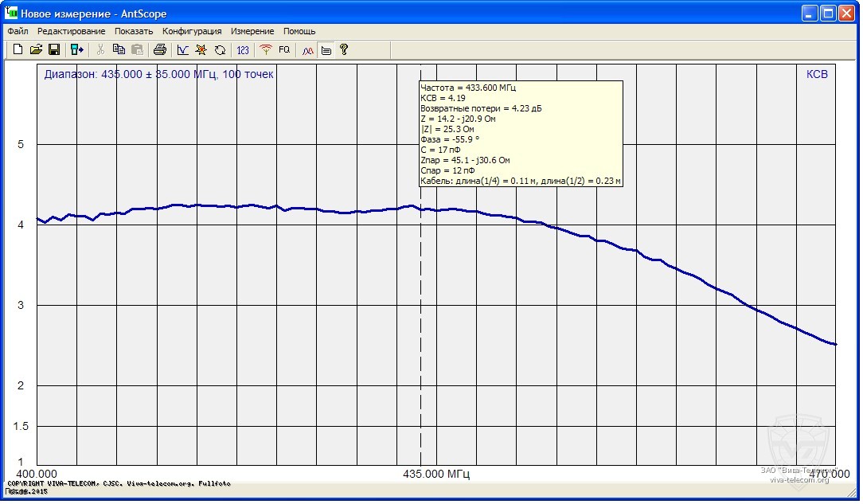Click the question mark help icon
Viewport: 863px width, 504px height.
344,50
